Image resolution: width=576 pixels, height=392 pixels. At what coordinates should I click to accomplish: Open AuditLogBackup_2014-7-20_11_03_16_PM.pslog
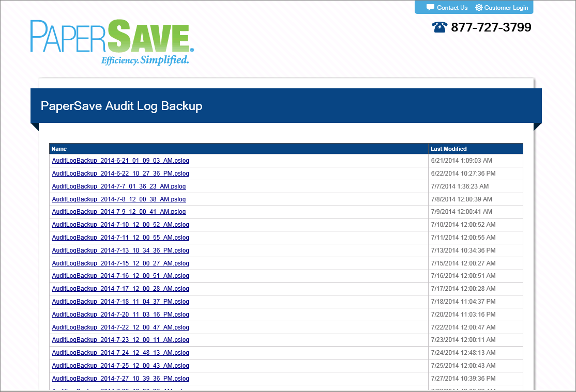click(120, 314)
